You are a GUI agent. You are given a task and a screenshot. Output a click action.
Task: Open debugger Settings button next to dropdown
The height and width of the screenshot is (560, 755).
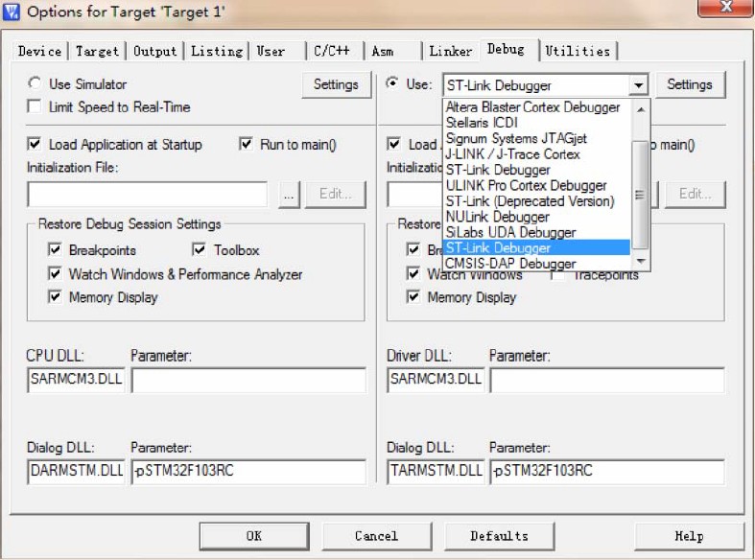[x=690, y=84]
